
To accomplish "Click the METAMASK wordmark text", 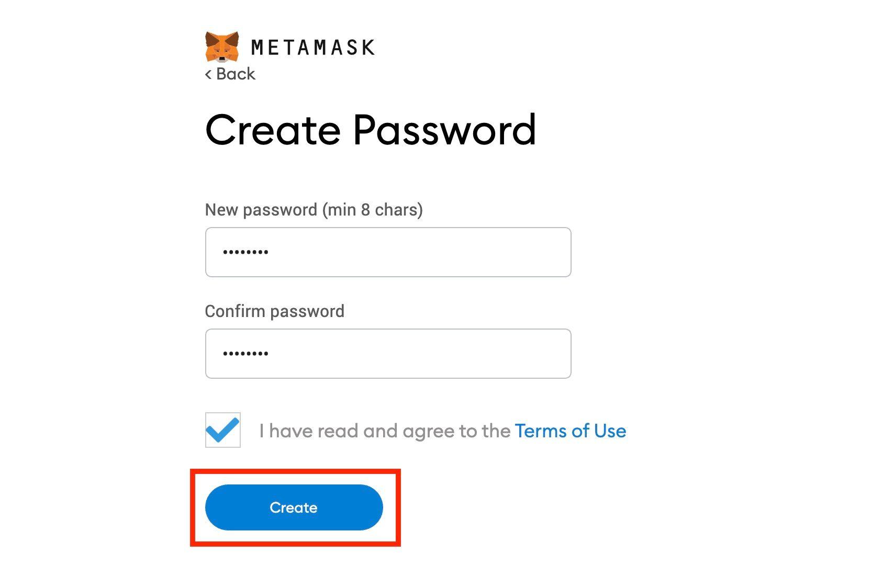I will point(313,48).
